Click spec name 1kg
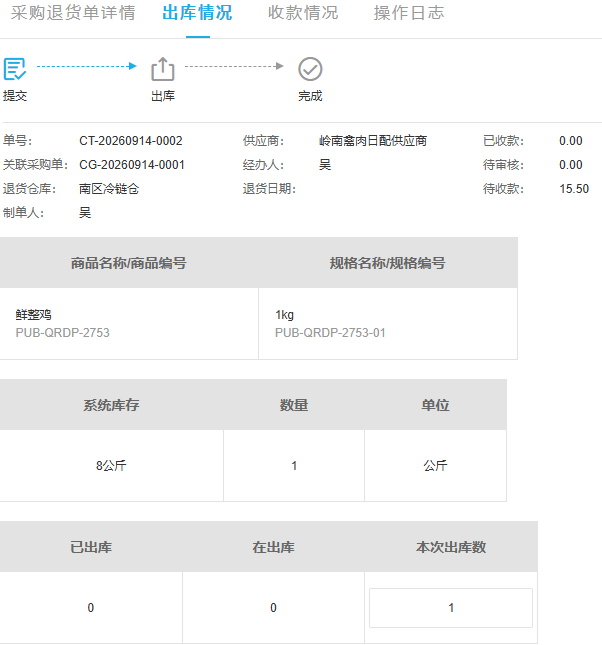This screenshot has height=645, width=602. click(284, 315)
